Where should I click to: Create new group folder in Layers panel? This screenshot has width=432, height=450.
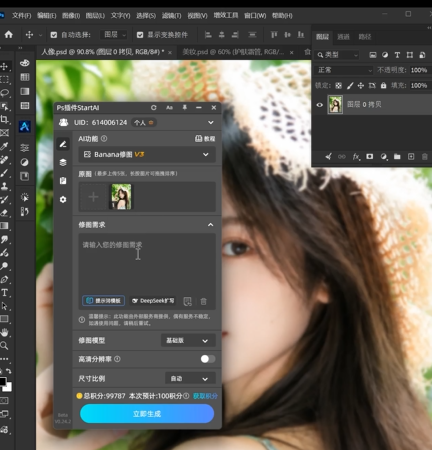[x=397, y=156]
